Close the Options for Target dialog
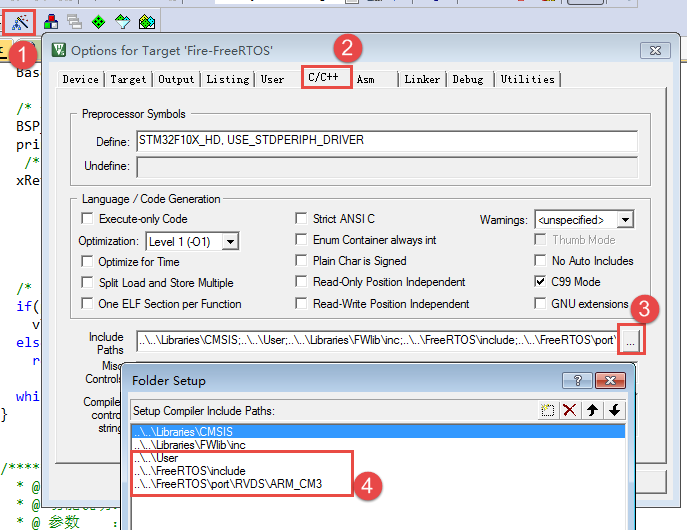This screenshot has height=530, width=687. [655, 50]
